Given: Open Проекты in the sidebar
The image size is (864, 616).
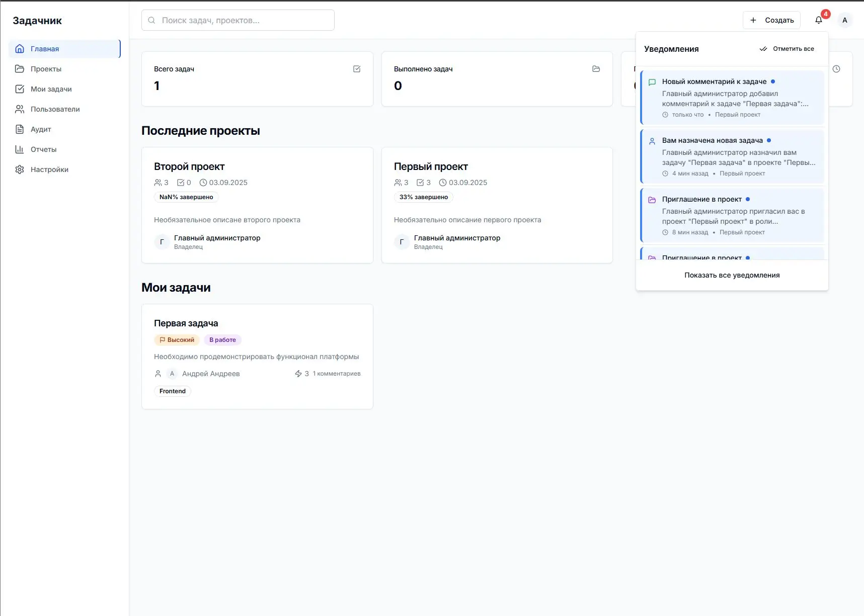Looking at the screenshot, I should pyautogui.click(x=46, y=69).
